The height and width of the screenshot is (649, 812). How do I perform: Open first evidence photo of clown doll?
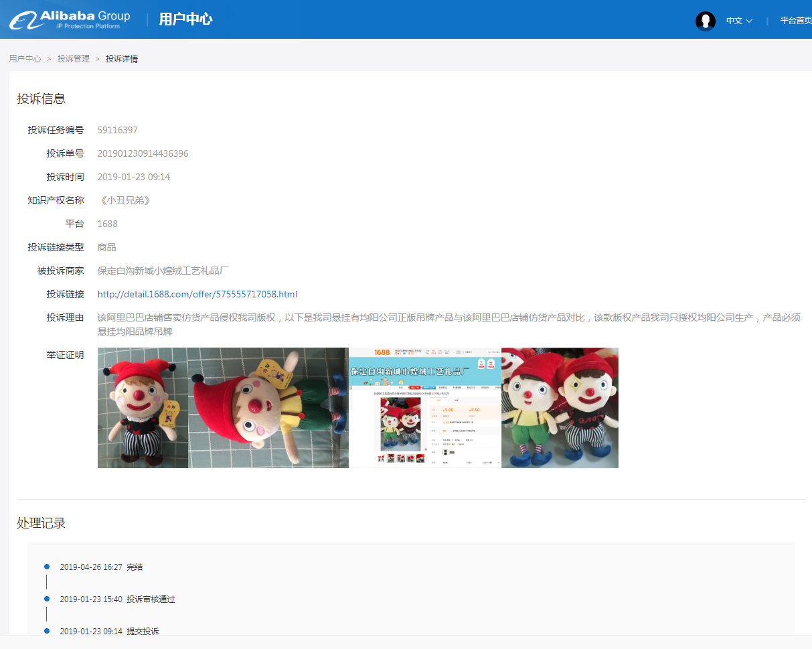143,408
